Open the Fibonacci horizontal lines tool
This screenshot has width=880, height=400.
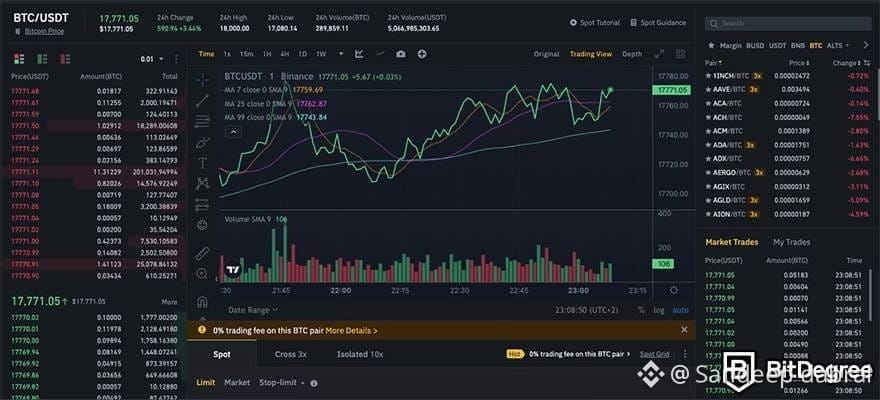pos(203,121)
